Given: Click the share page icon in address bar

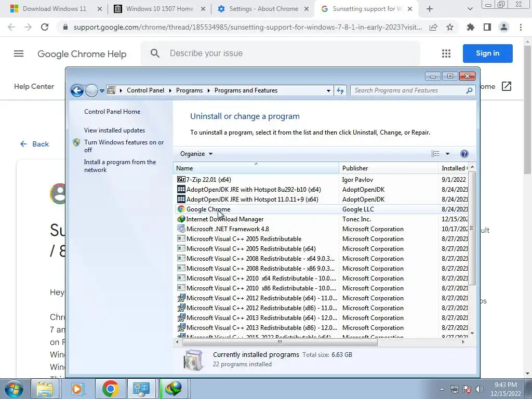Looking at the screenshot, I should point(433,28).
